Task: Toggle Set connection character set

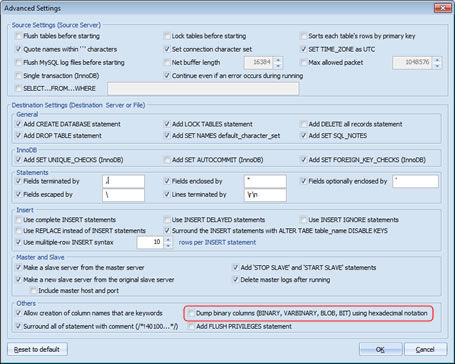Action: (x=167, y=49)
